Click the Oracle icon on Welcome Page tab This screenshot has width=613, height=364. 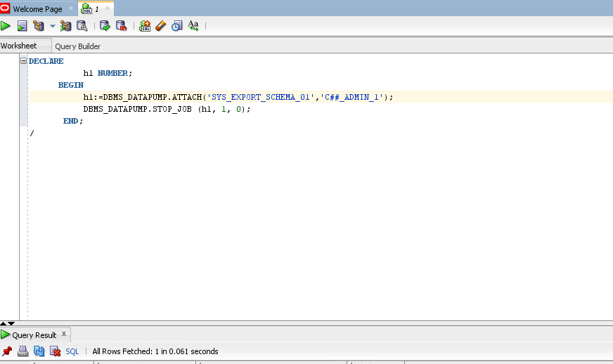(x=5, y=8)
